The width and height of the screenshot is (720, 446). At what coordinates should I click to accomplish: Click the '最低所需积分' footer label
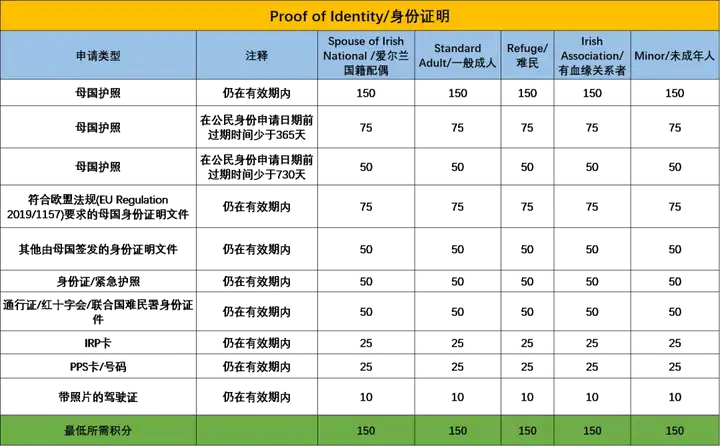(98, 430)
